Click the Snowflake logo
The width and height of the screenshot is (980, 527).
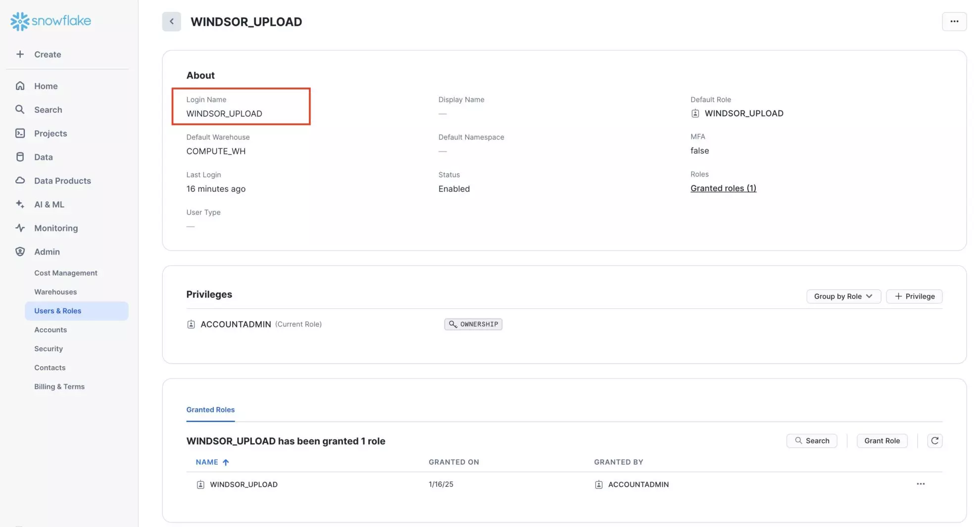click(x=50, y=21)
